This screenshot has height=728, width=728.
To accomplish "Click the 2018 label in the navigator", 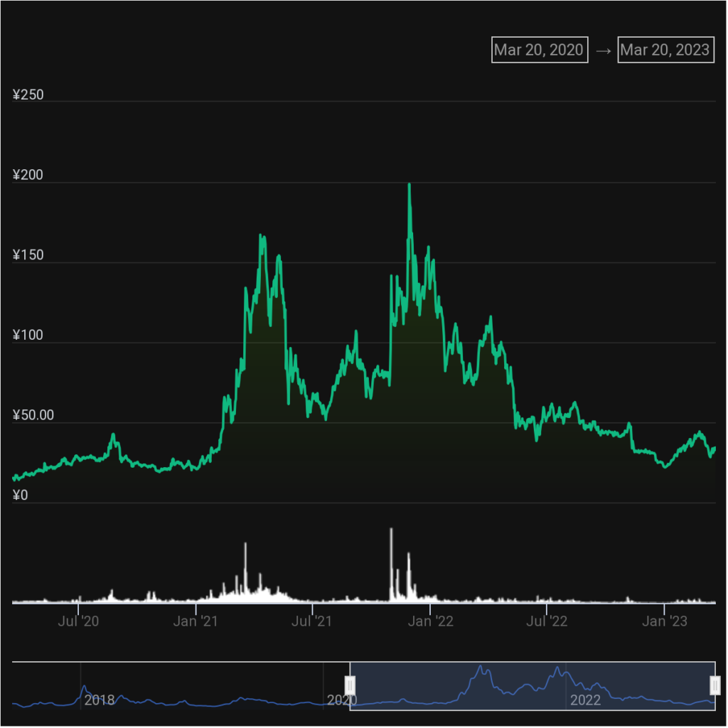I will pos(100,700).
